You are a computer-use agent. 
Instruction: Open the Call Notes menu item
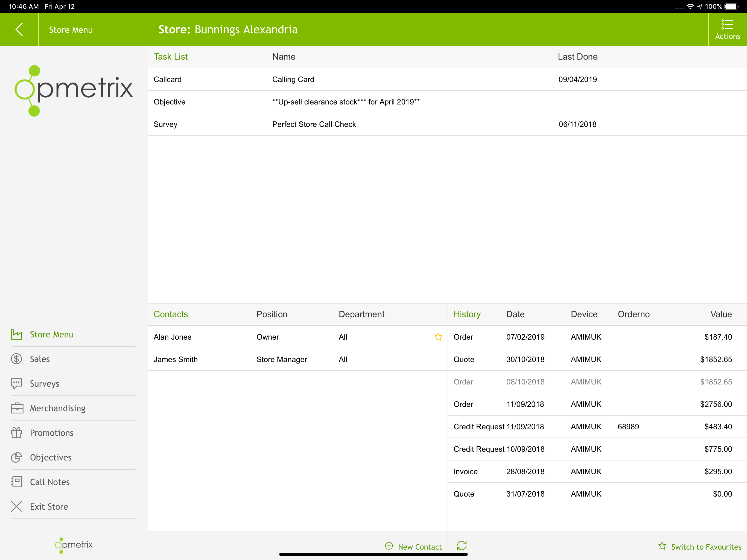point(73,482)
